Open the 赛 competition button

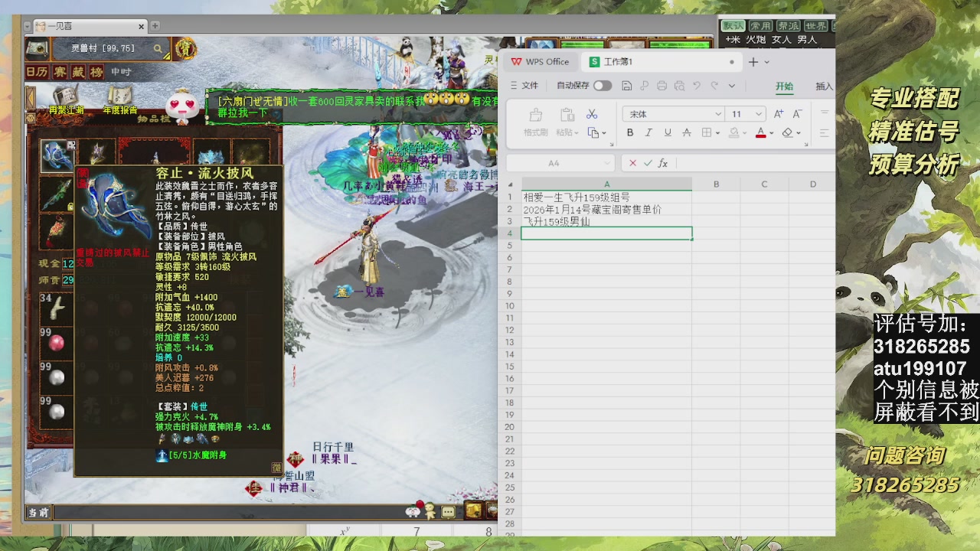pyautogui.click(x=59, y=72)
